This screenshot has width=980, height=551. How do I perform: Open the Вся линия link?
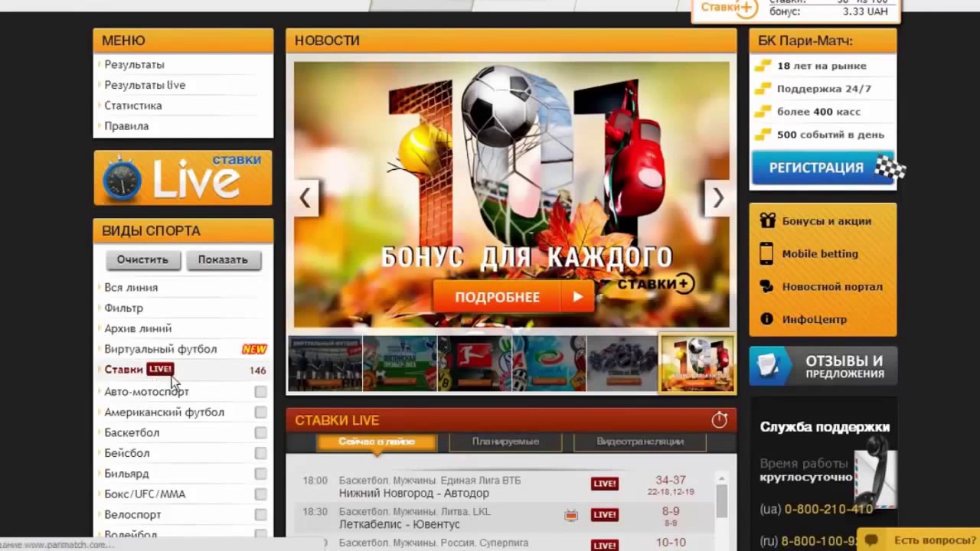pyautogui.click(x=131, y=288)
